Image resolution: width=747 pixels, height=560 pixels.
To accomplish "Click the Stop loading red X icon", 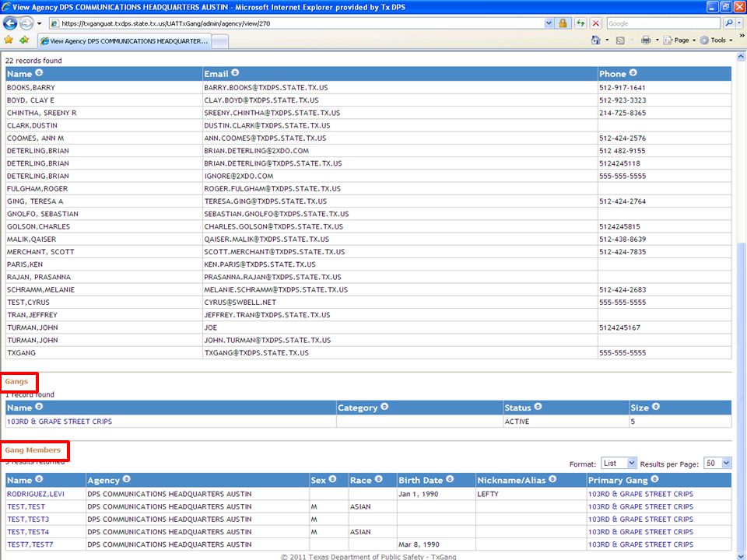I will 595,23.
